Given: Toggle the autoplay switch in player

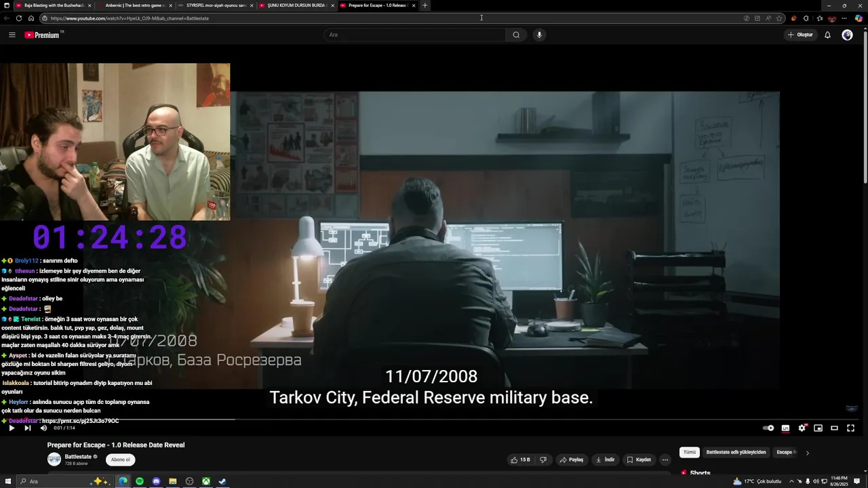Looking at the screenshot, I should (768, 428).
